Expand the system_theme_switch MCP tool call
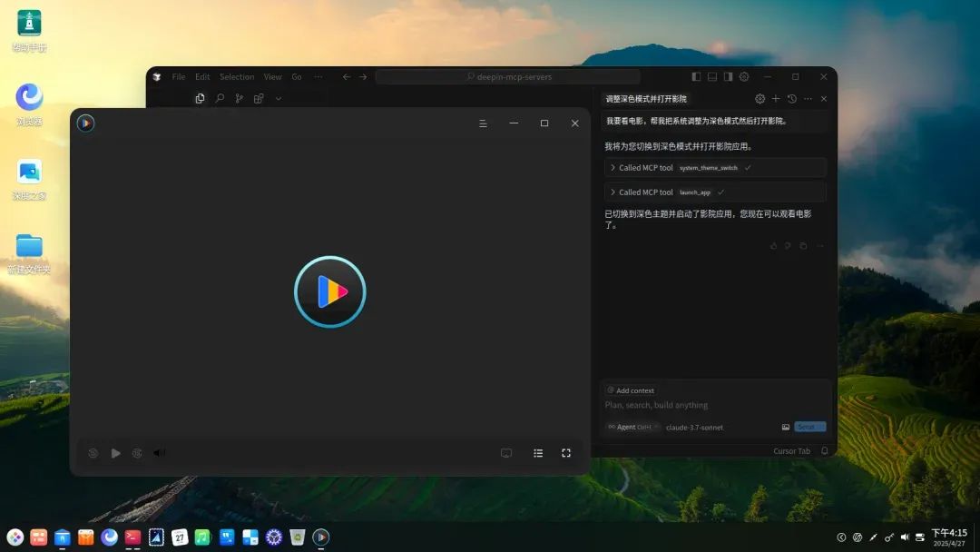980x552 pixels. click(715, 168)
